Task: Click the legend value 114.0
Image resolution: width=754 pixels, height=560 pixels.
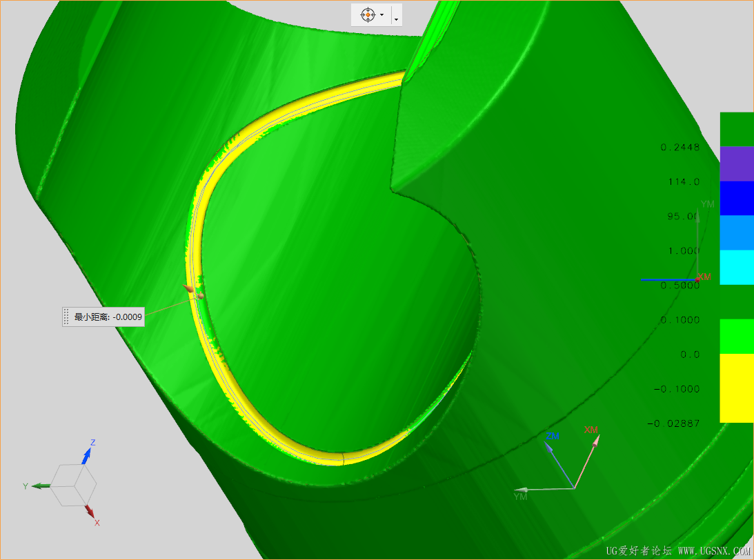Action: pyautogui.click(x=684, y=181)
